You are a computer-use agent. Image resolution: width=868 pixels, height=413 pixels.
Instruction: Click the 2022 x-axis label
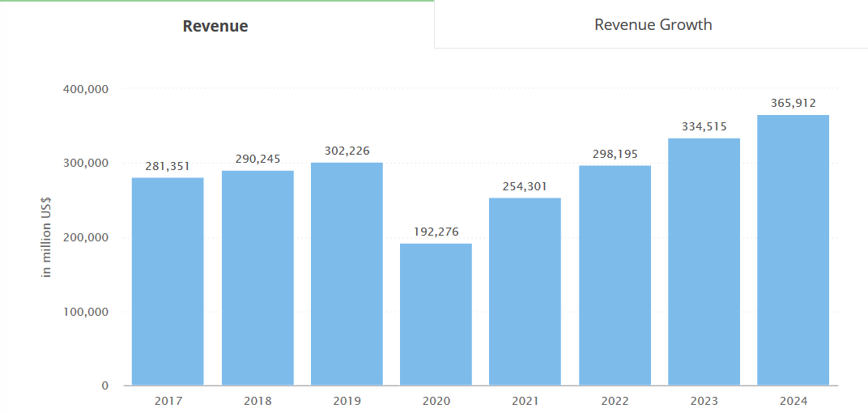615,401
